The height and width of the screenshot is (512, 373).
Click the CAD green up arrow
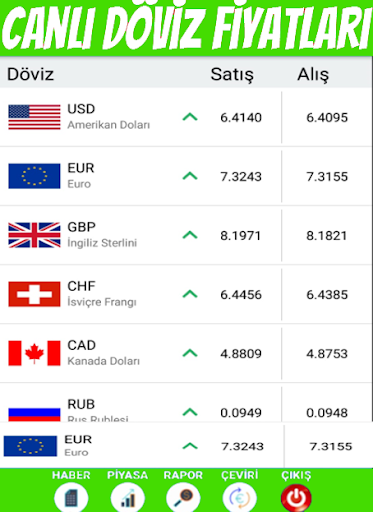tap(190, 353)
